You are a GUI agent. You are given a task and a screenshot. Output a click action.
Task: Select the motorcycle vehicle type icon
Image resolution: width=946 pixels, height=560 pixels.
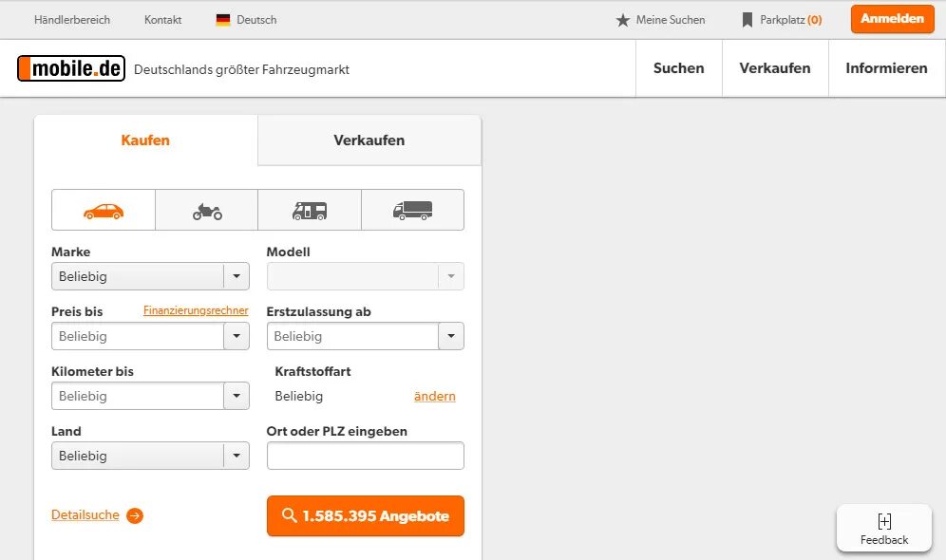pyautogui.click(x=207, y=211)
